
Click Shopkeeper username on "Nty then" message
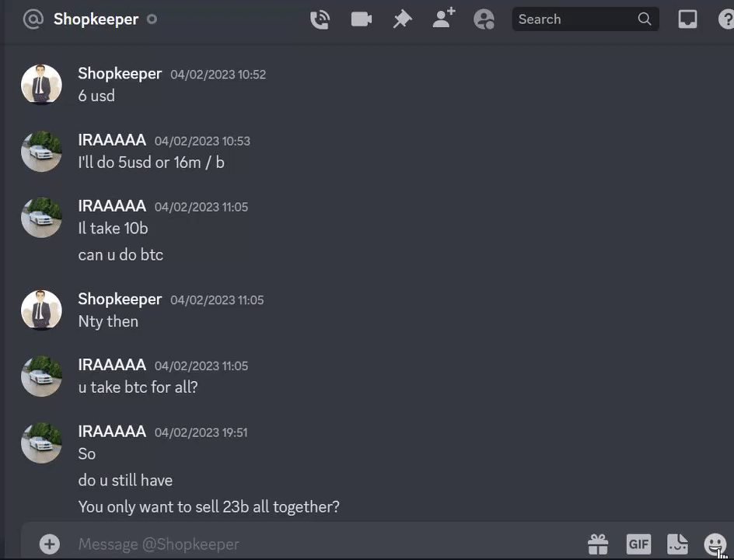point(120,299)
